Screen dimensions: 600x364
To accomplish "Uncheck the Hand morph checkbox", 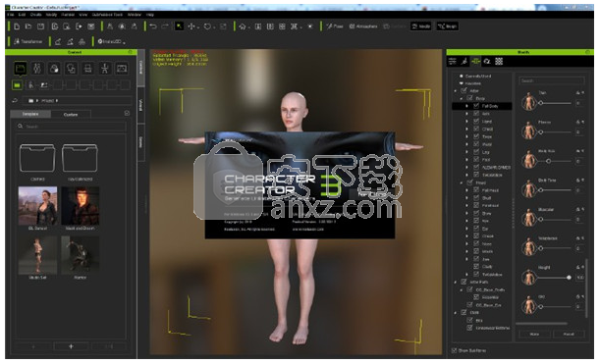I will [x=476, y=122].
